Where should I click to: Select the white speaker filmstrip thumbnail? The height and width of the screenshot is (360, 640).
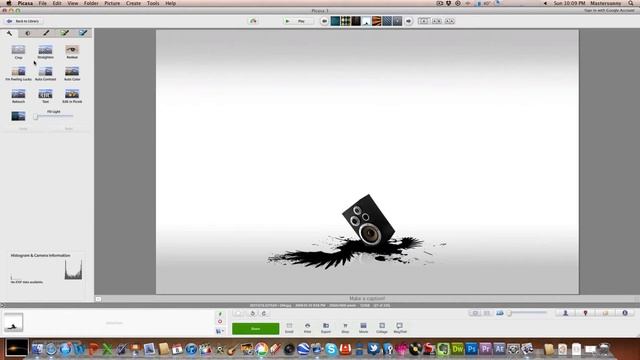pyautogui.click(x=366, y=21)
